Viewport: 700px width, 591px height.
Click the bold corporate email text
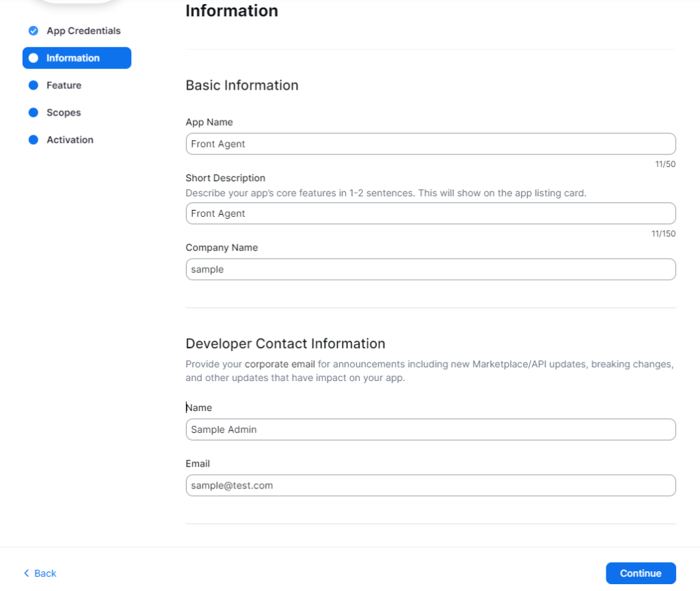point(280,364)
